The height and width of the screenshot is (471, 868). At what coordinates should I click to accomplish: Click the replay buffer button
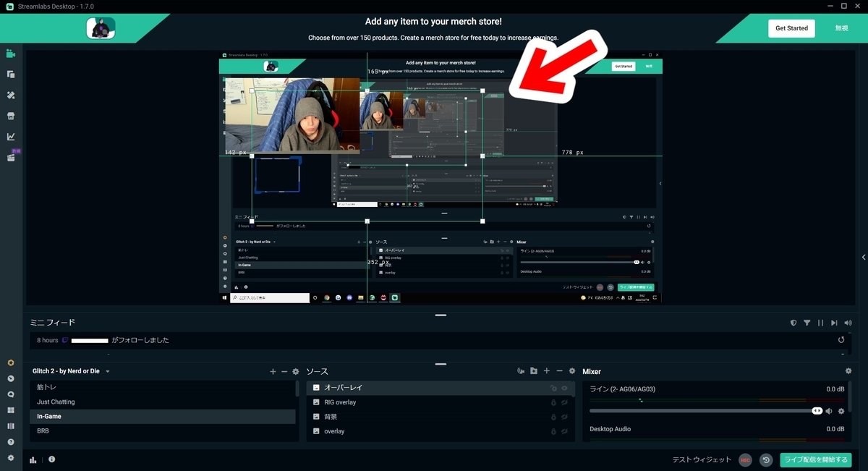765,459
